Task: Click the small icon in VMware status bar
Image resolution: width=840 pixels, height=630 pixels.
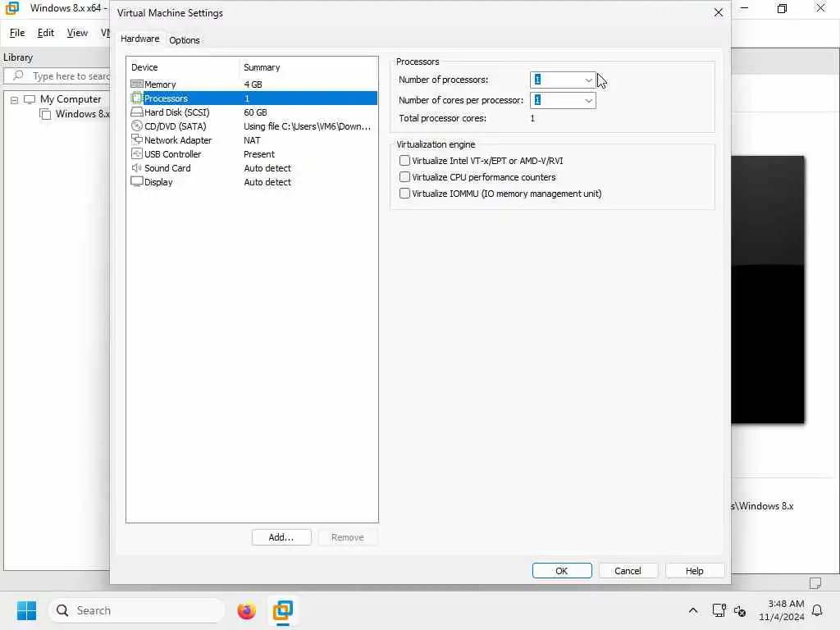Action: [x=815, y=583]
